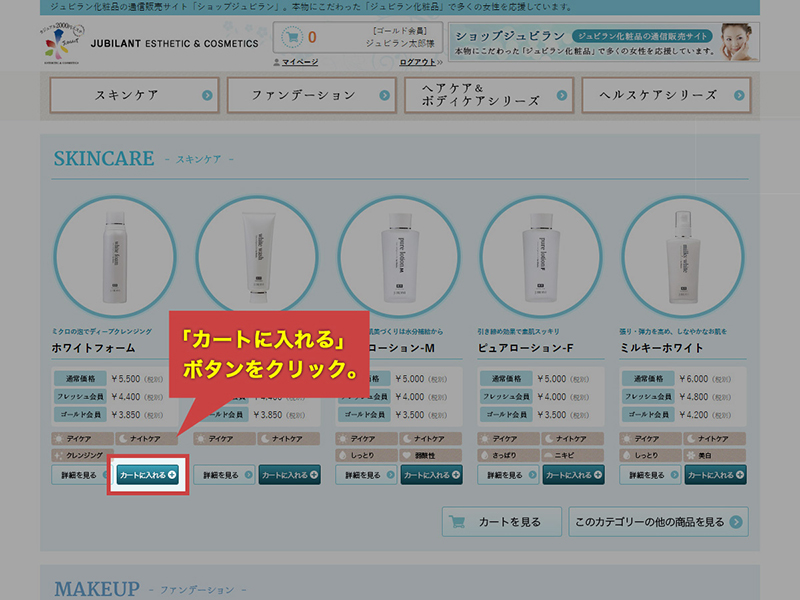
Task: Open the pure lotion M product image
Action: [399, 257]
